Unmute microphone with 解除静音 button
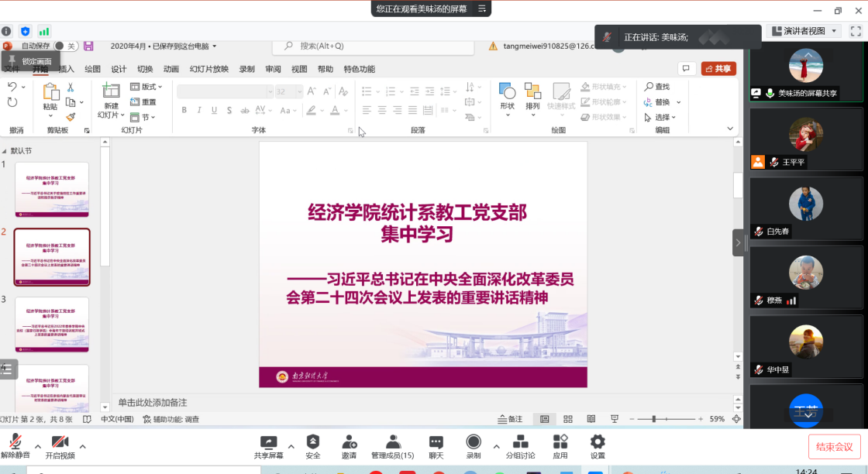868x474 pixels. 15,445
